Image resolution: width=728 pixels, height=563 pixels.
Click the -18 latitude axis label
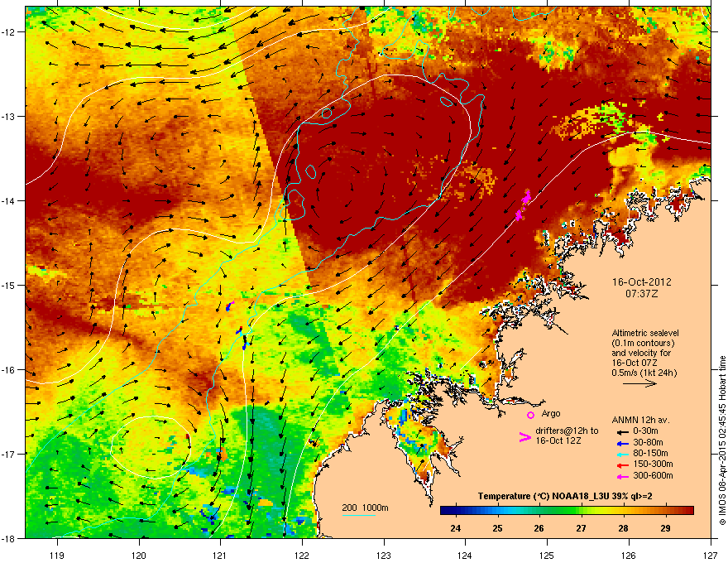point(8,538)
